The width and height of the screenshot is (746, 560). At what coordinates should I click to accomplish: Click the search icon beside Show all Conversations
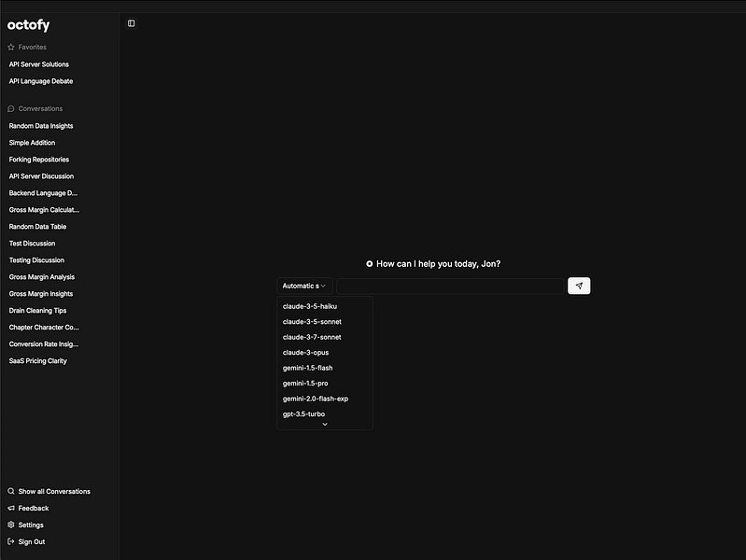[x=11, y=491]
